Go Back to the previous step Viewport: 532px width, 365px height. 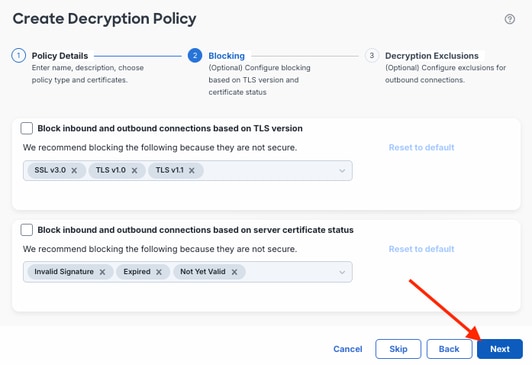point(449,349)
